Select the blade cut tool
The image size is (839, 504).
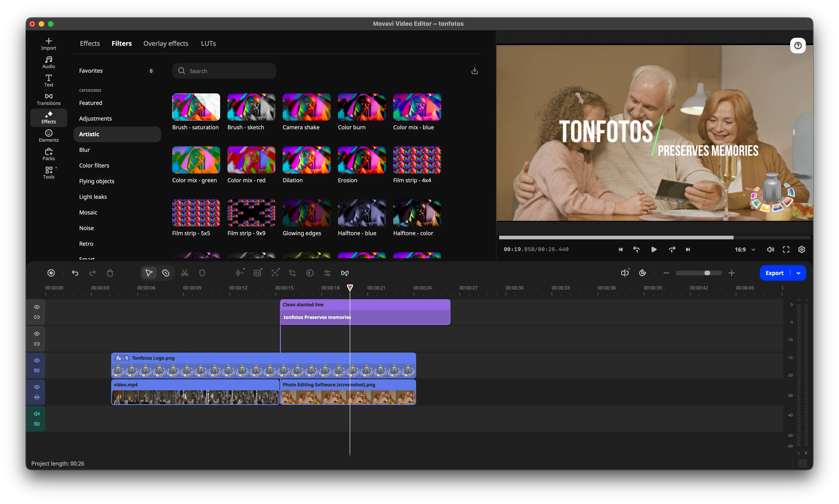click(x=166, y=273)
